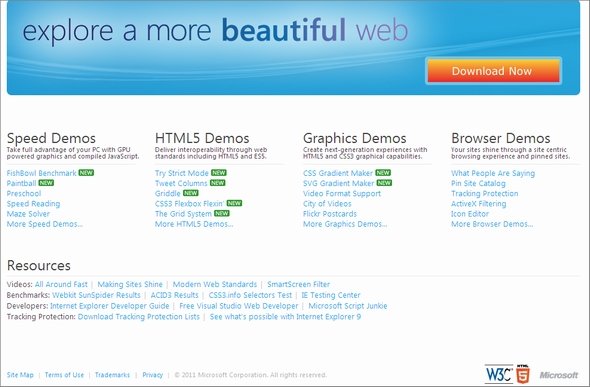Open the Paintball speed demo
This screenshot has width=590, height=387.
click(21, 183)
